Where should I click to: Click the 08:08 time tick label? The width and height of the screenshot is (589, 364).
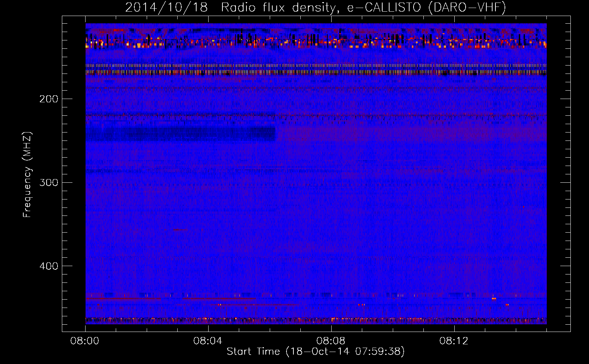331,341
